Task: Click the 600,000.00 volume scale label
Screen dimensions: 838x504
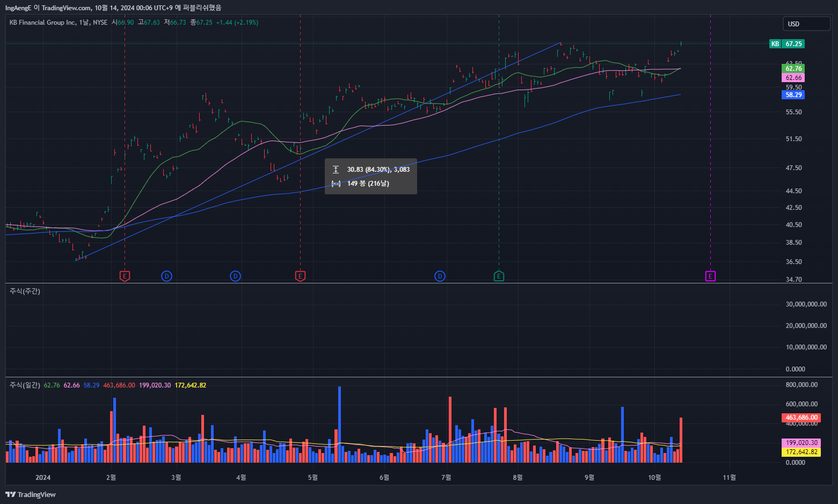Action: [x=802, y=404]
